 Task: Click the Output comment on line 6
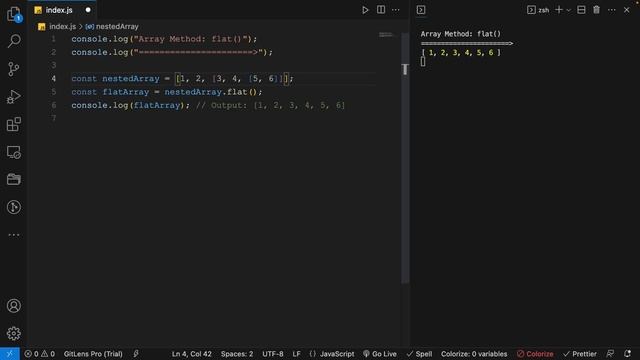pos(270,105)
